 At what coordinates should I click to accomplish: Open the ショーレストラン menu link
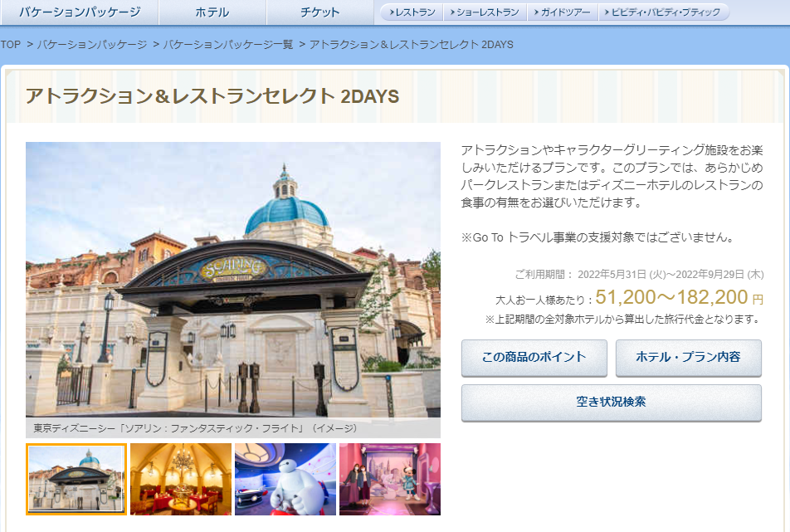click(485, 12)
